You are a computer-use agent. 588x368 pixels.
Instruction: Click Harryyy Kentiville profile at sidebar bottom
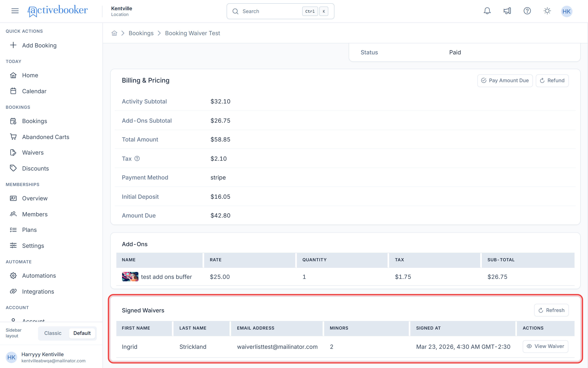[51, 357]
